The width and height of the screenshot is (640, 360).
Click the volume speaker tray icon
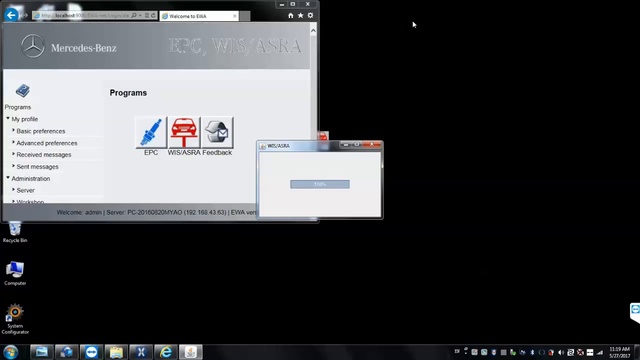click(x=561, y=352)
